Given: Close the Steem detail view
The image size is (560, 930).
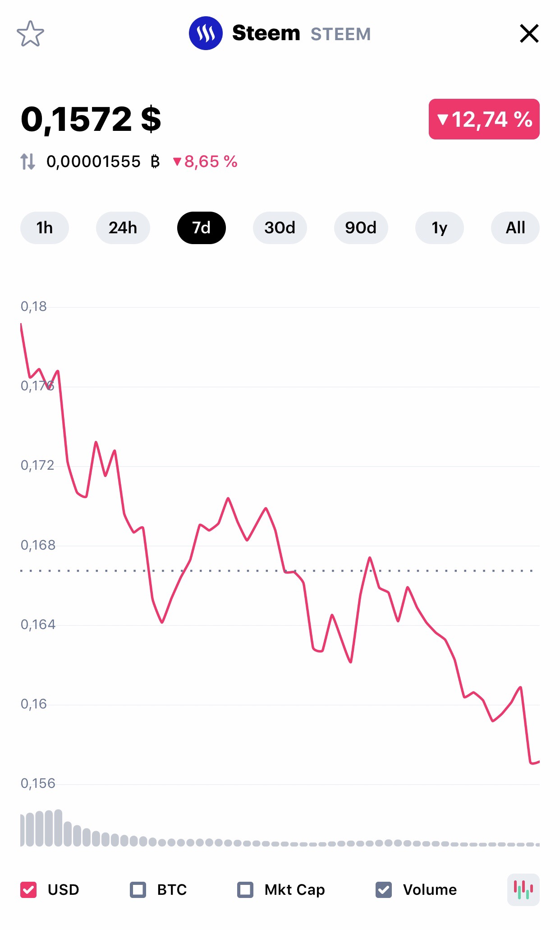Looking at the screenshot, I should pos(529,34).
